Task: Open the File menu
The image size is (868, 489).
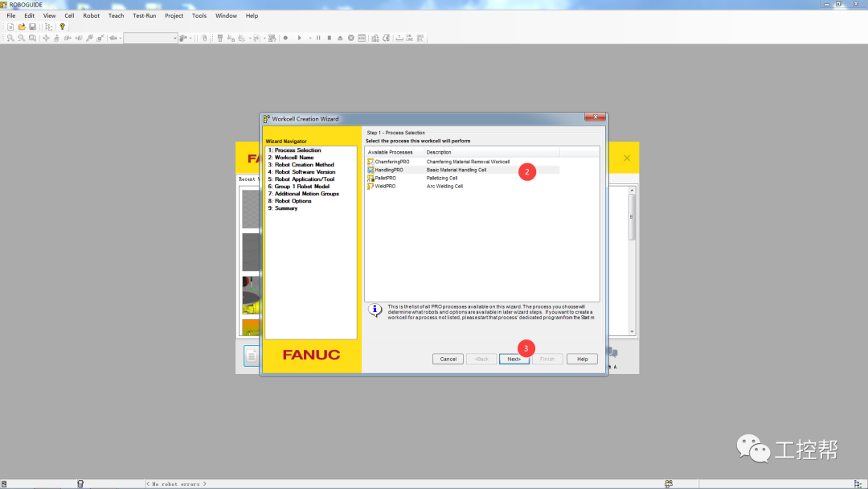Action: click(x=11, y=15)
